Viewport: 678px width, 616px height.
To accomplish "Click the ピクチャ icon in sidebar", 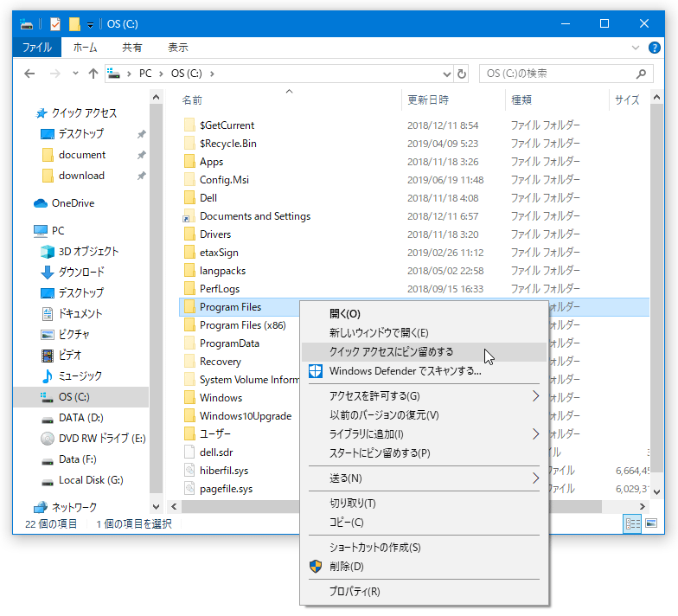I will (47, 335).
